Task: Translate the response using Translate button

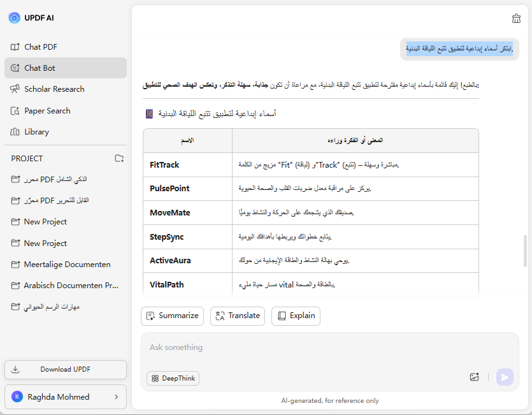Action: pos(237,316)
